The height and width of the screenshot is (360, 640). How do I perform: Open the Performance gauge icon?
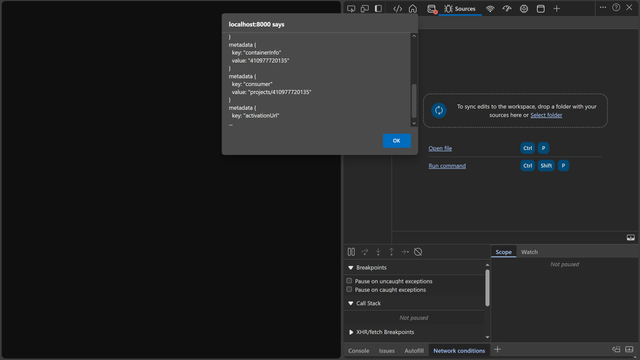[x=507, y=9]
